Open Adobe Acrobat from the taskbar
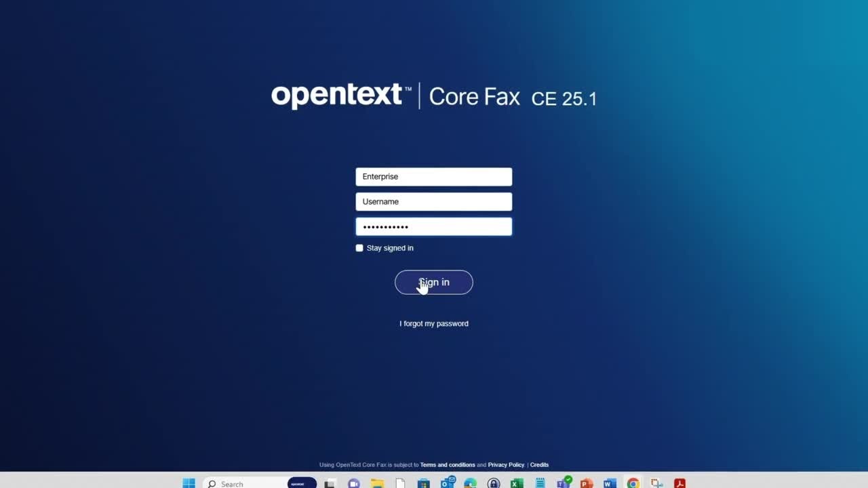This screenshot has height=488, width=868. (679, 483)
